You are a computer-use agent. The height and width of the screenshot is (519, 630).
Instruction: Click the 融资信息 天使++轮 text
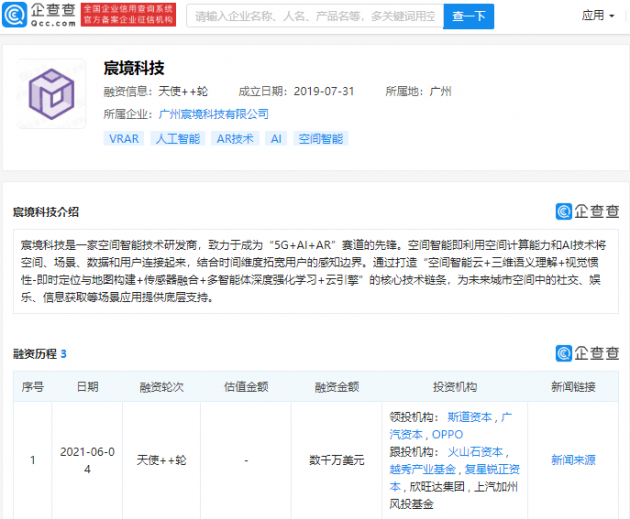(x=155, y=92)
